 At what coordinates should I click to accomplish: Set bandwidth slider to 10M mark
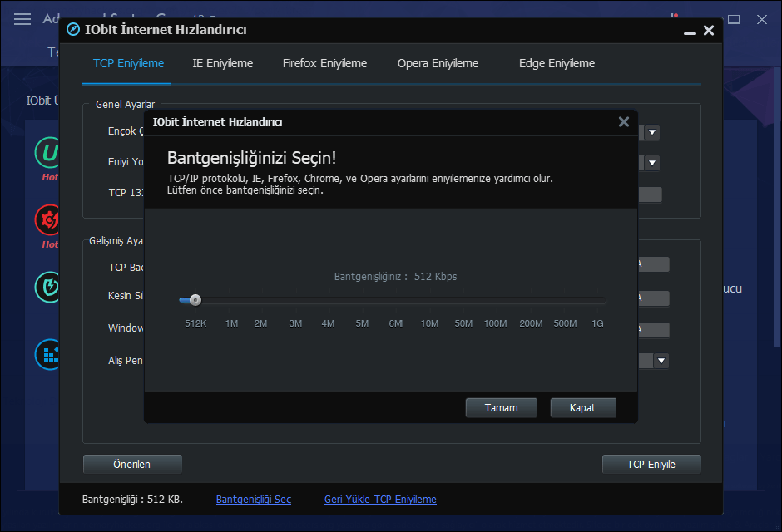pos(429,300)
